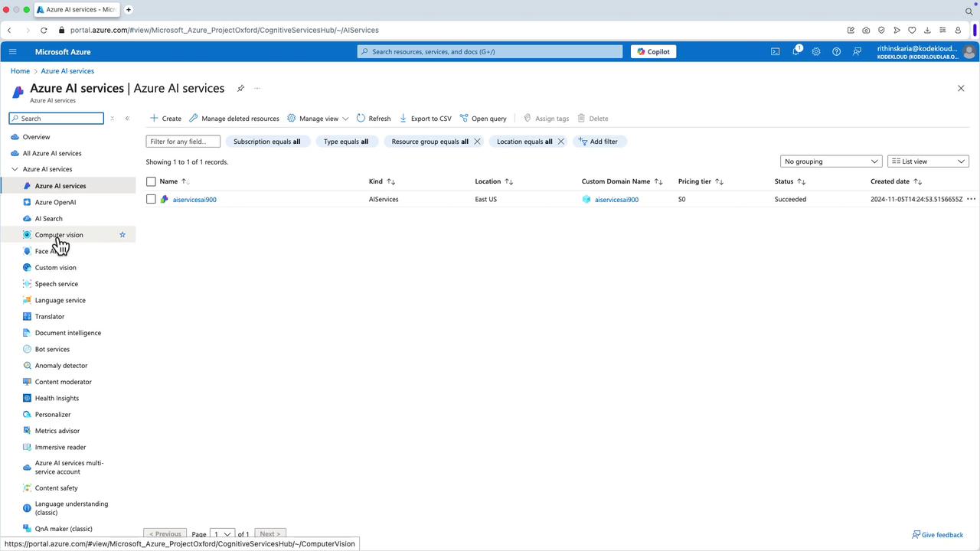Screen dimensions: 980x551
Task: Open Anomaly detector in the sidebar
Action: (x=61, y=366)
